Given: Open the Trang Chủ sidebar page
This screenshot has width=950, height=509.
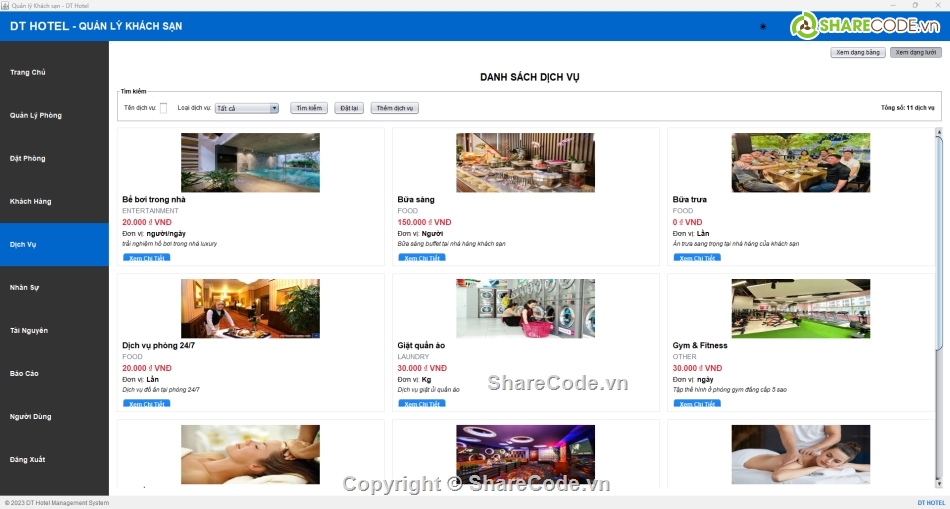Looking at the screenshot, I should 54,72.
